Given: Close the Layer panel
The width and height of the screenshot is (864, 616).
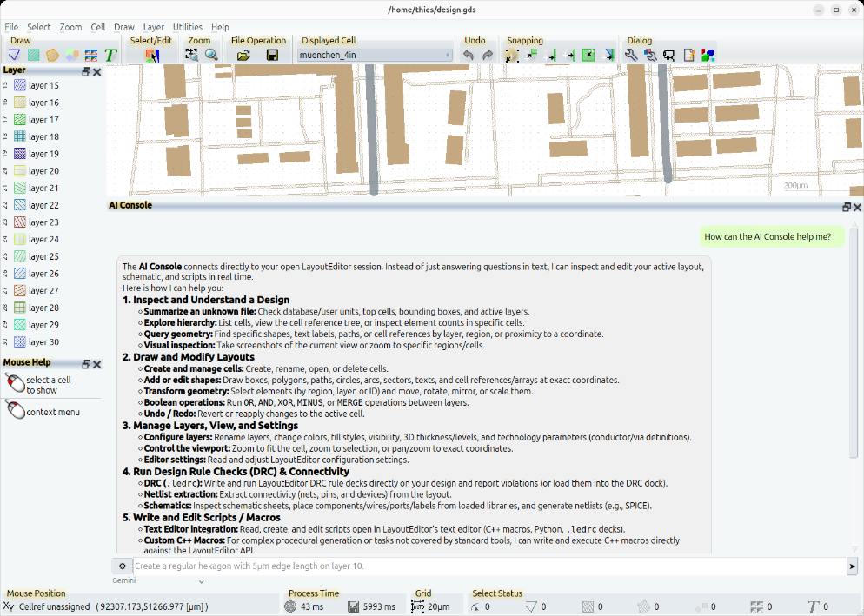Looking at the screenshot, I should pos(97,71).
